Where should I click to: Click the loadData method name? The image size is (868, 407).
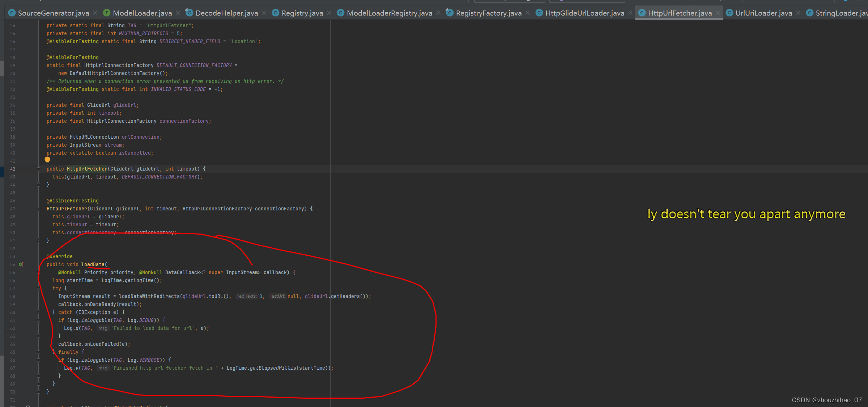click(x=93, y=264)
